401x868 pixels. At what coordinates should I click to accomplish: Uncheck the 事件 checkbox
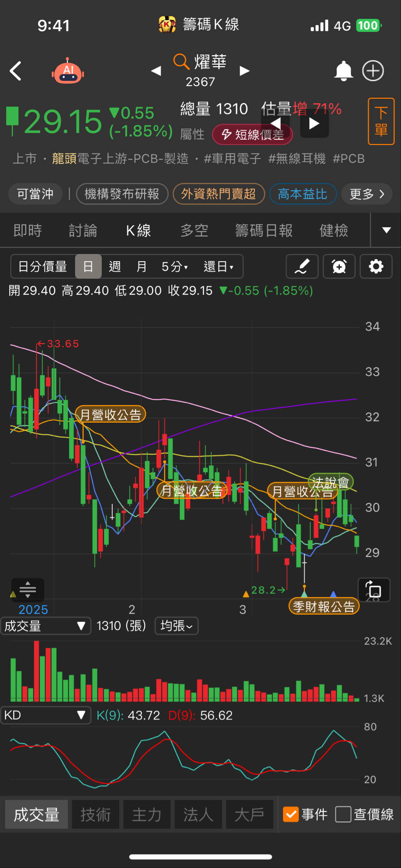pyautogui.click(x=291, y=814)
